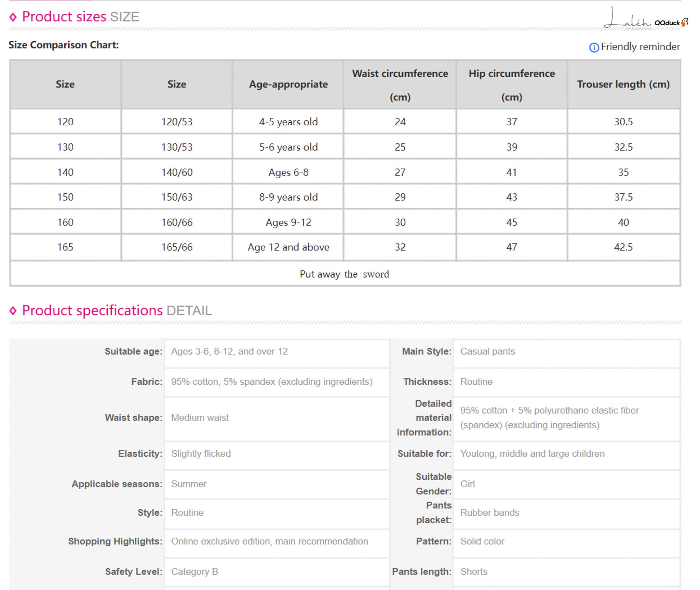Click the Fabric value 95% cotton field

click(277, 382)
